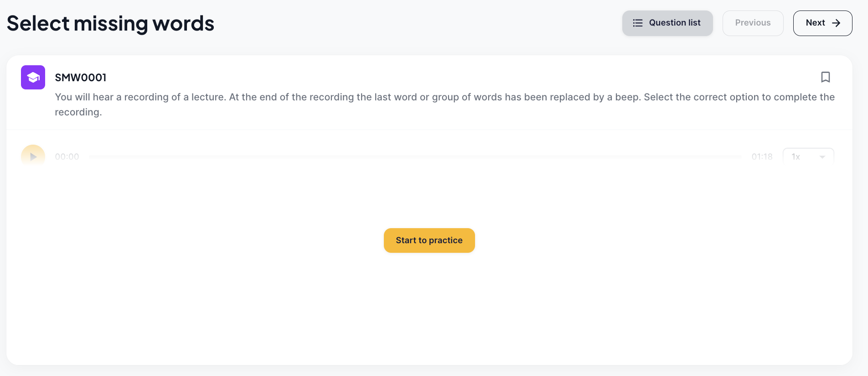Go to the Previous question

click(x=753, y=23)
